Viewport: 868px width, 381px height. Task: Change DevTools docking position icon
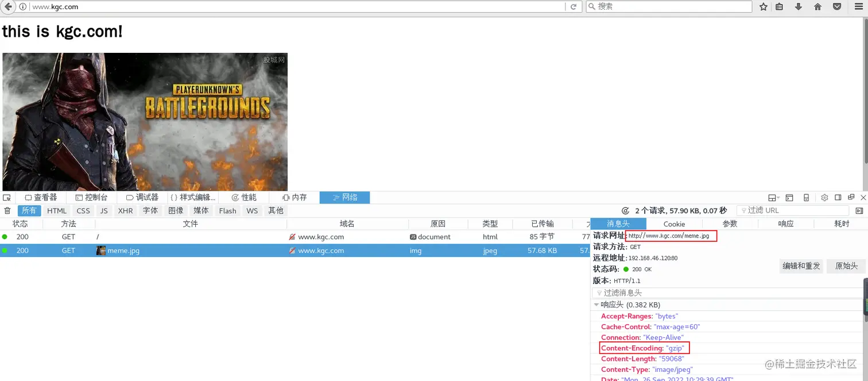772,197
